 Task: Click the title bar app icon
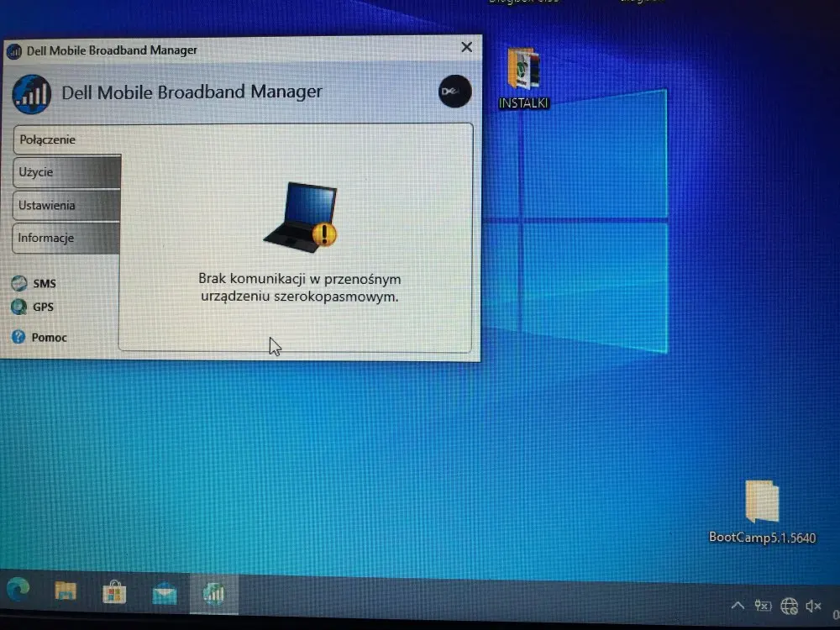click(14, 51)
